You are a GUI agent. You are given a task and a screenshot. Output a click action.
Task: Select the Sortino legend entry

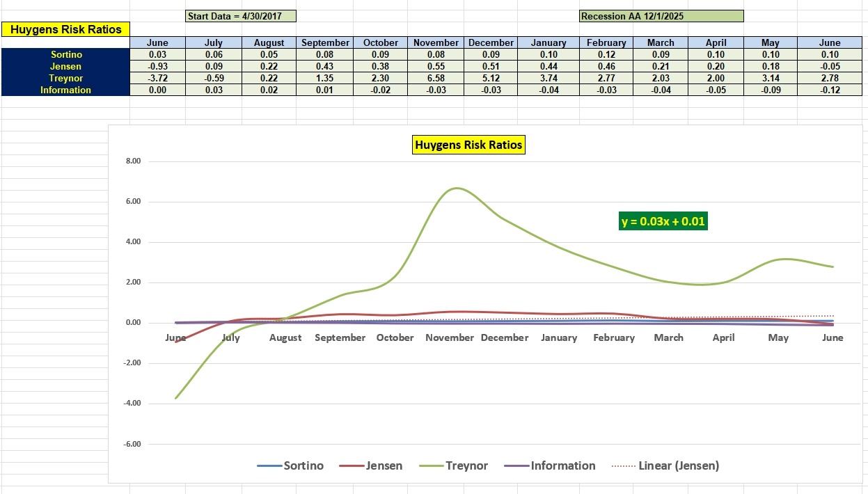[290, 465]
